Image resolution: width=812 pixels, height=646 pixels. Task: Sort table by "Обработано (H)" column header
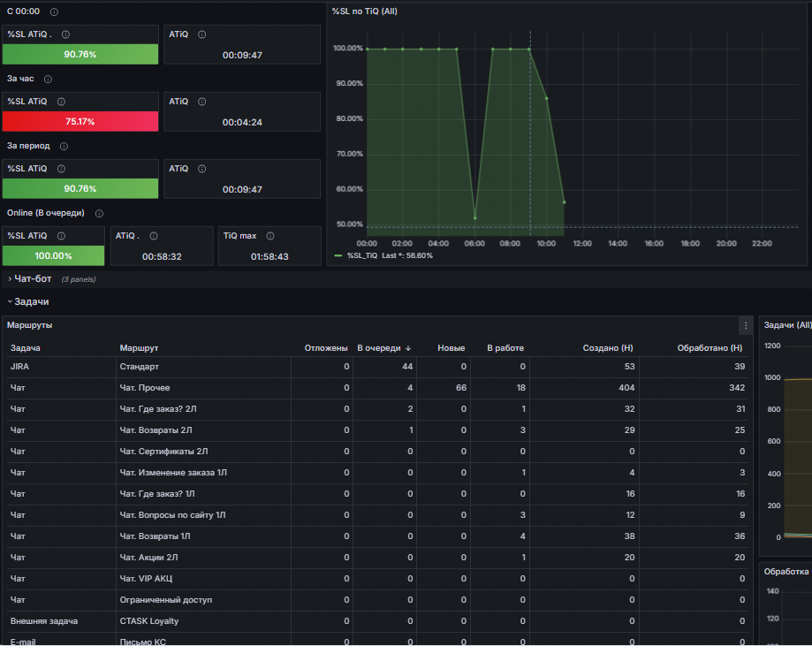pyautogui.click(x=710, y=348)
